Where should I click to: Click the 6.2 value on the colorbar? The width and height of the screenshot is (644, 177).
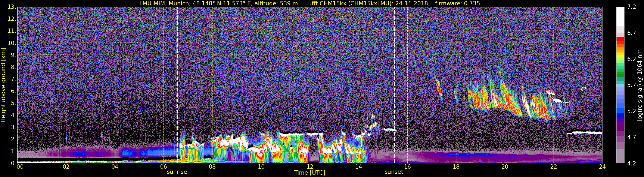click(632, 59)
